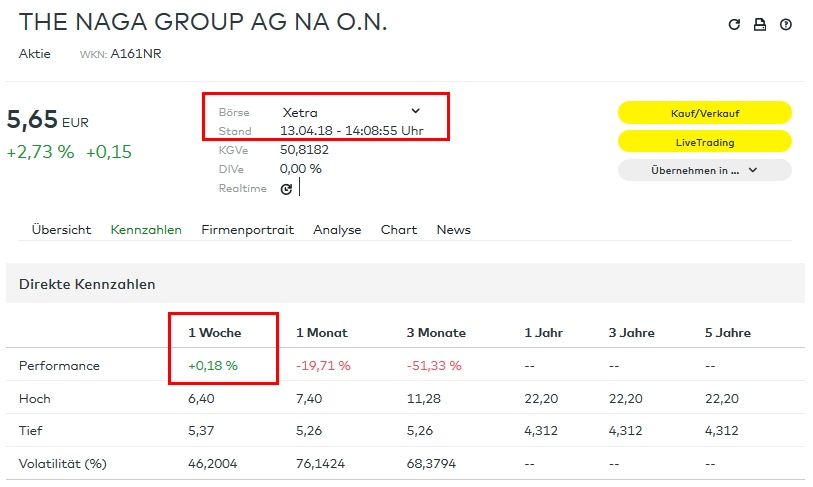Click the Direkte Kennzahlen section header
This screenshot has height=487, width=813.
tap(87, 284)
